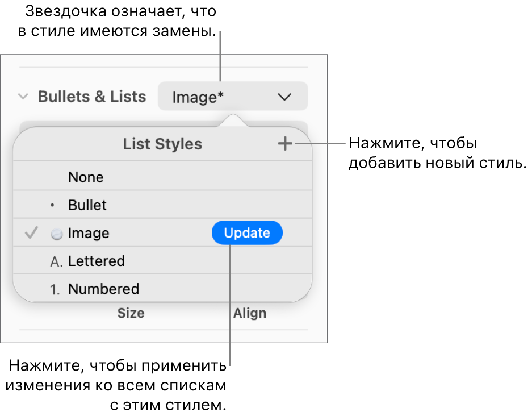Click the sphere image bullet icon
Screen dimensions: 532x416
pos(57,234)
